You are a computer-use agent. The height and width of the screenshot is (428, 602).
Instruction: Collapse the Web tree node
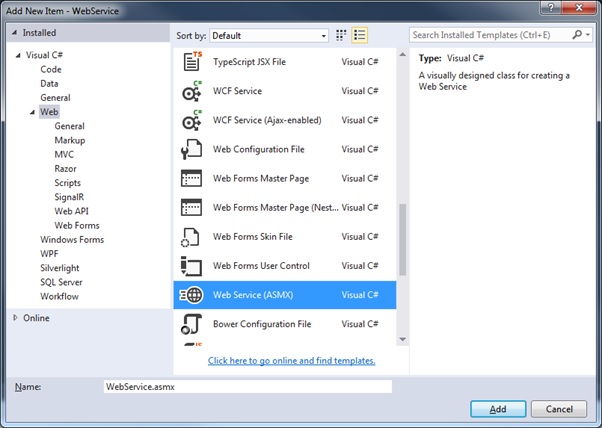pyautogui.click(x=32, y=112)
